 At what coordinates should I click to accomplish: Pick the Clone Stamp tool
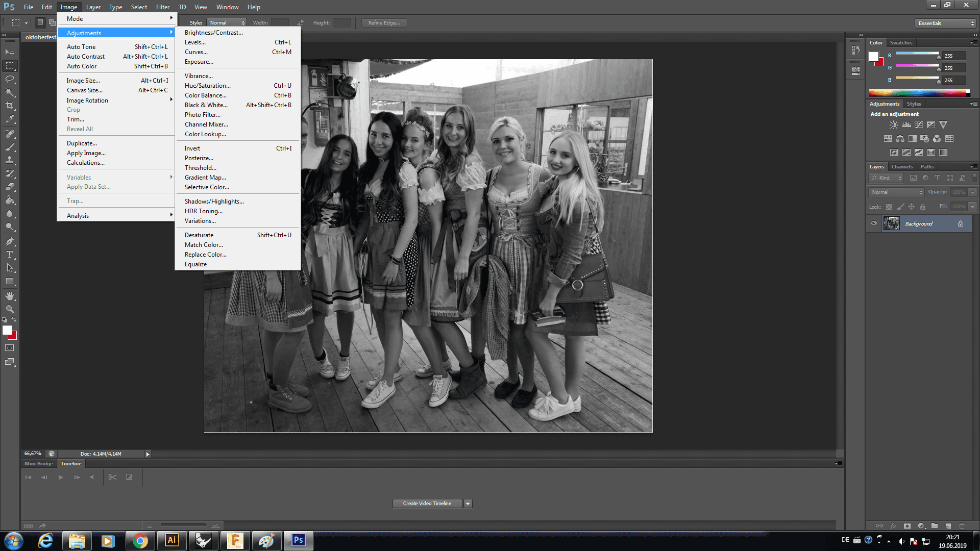click(x=10, y=160)
